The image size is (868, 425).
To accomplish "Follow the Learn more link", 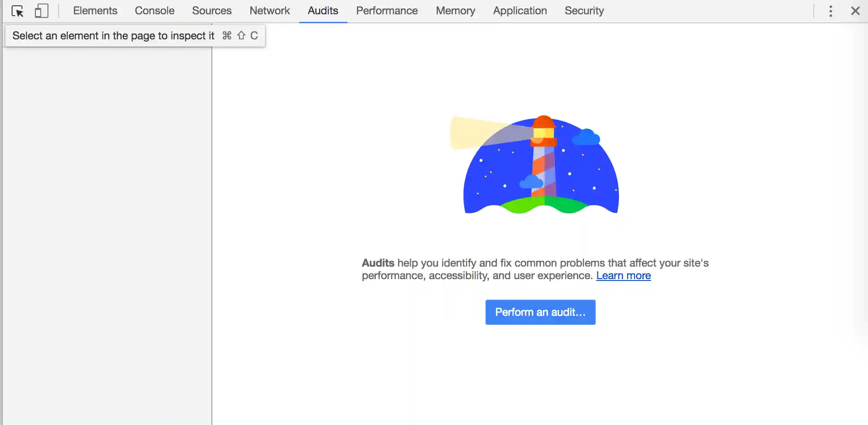I will [623, 276].
